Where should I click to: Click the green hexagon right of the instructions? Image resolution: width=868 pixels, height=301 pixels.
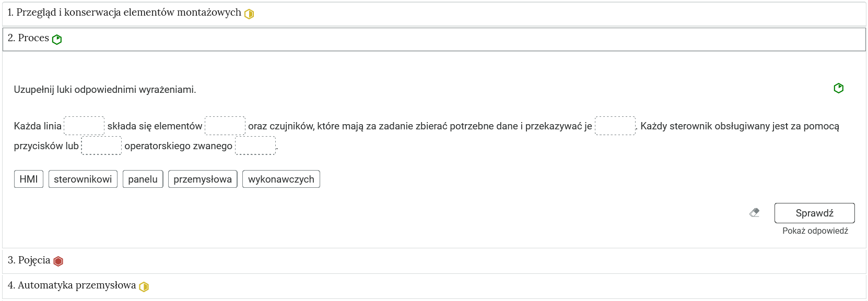click(x=839, y=89)
